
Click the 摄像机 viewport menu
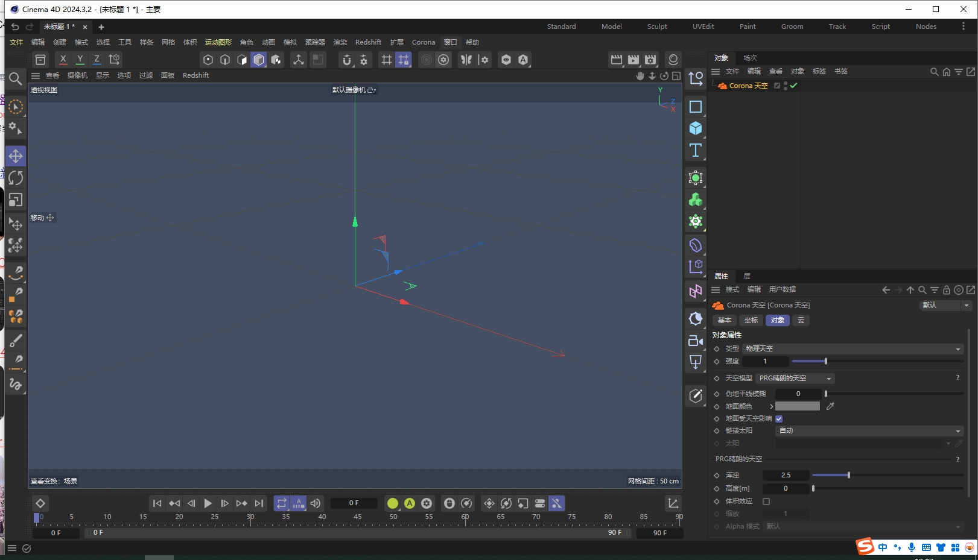(77, 76)
